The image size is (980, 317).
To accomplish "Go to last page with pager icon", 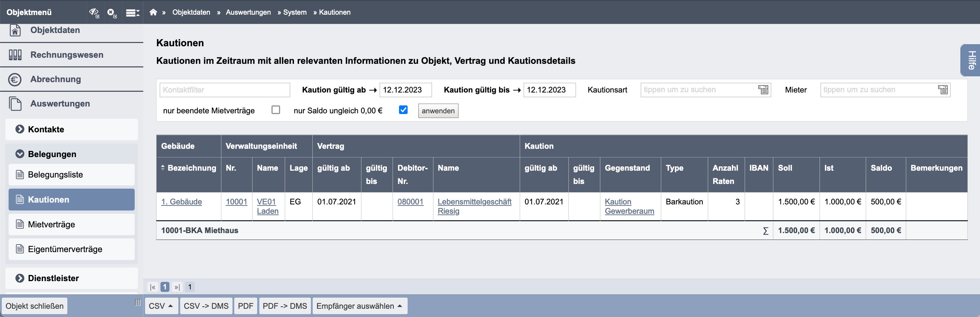I will click(177, 287).
